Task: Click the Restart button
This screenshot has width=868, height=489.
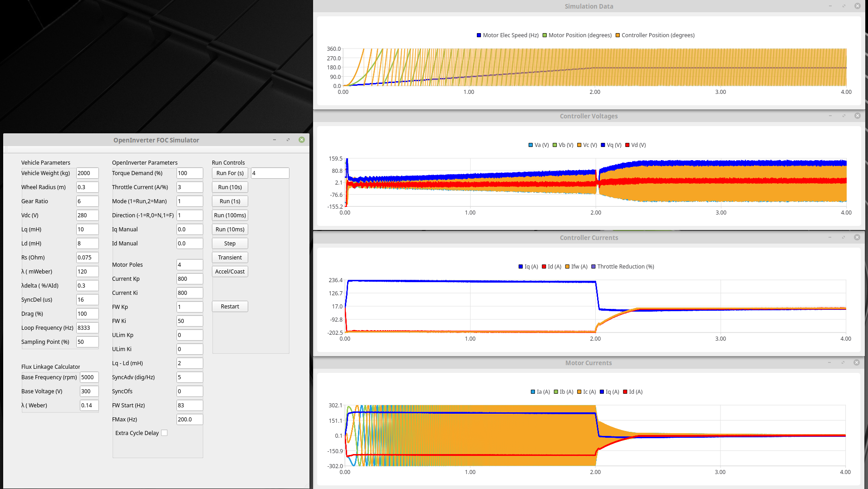Action: 230,307
